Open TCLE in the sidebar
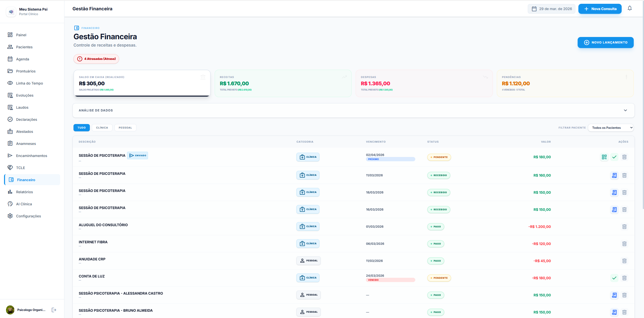The width and height of the screenshot is (644, 318). (32, 168)
